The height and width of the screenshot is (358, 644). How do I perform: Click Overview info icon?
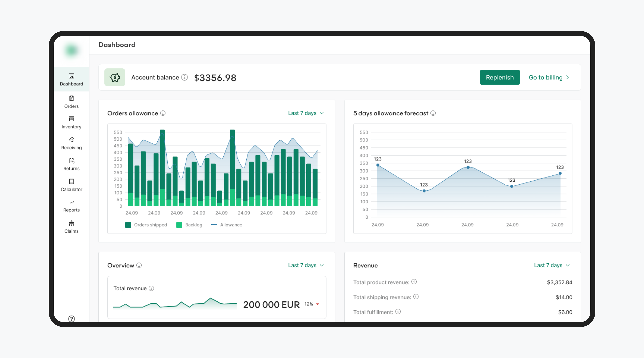139,265
